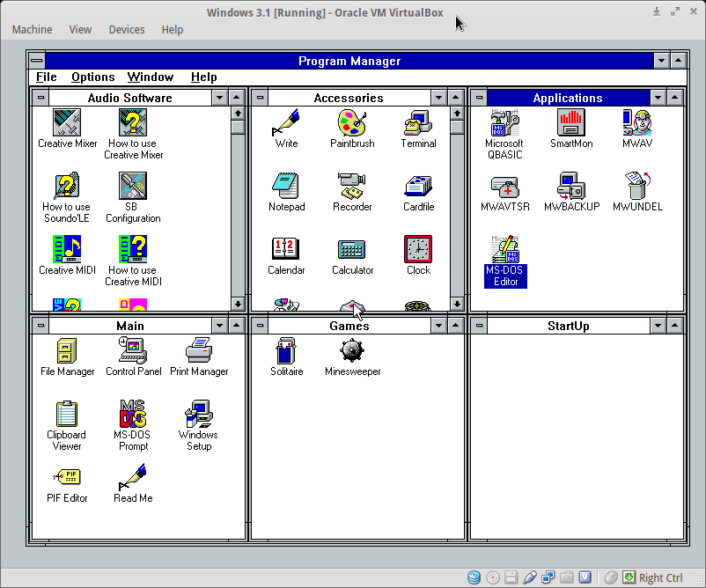Select the Microsoft QBASIC icon
The height and width of the screenshot is (588, 706).
tap(504, 123)
